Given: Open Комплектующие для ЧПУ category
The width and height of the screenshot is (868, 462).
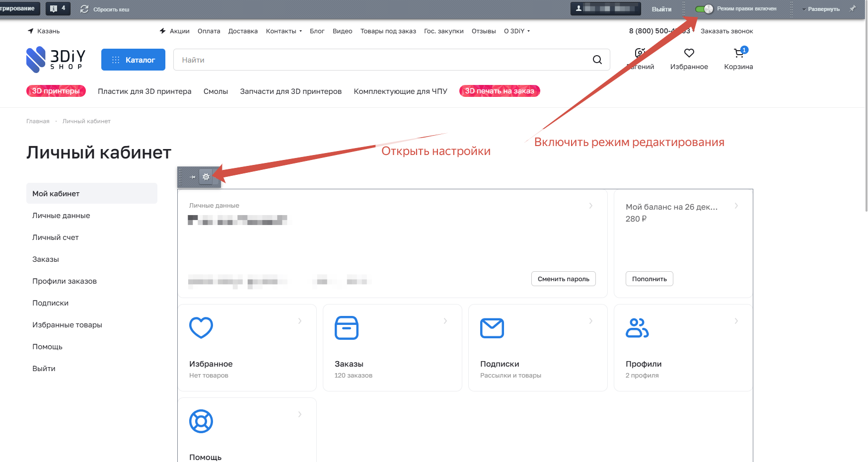Looking at the screenshot, I should [400, 91].
